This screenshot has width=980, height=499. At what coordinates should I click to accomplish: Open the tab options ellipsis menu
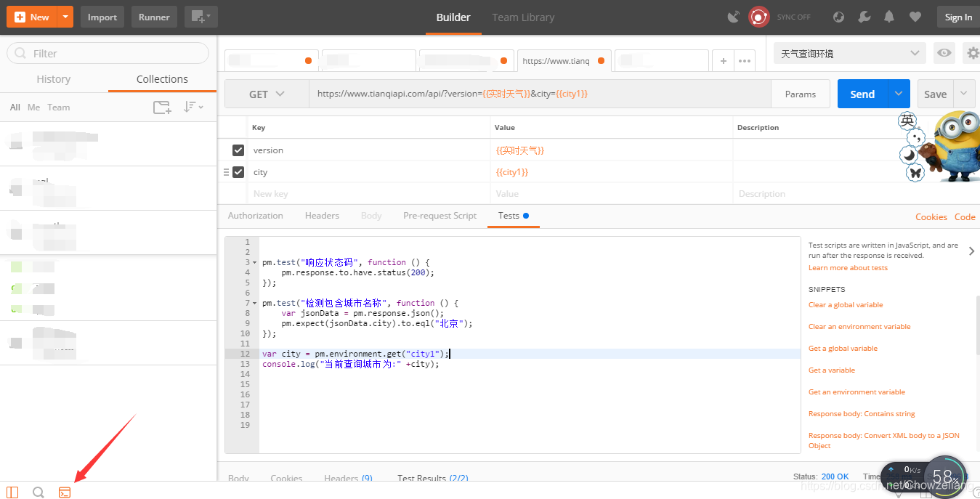tap(745, 61)
